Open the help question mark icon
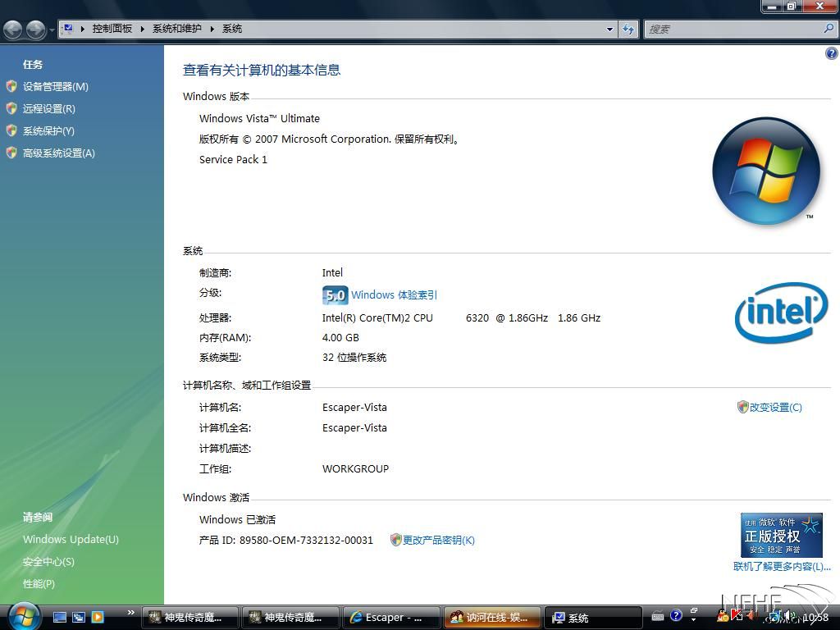The image size is (840, 630). coord(831,53)
